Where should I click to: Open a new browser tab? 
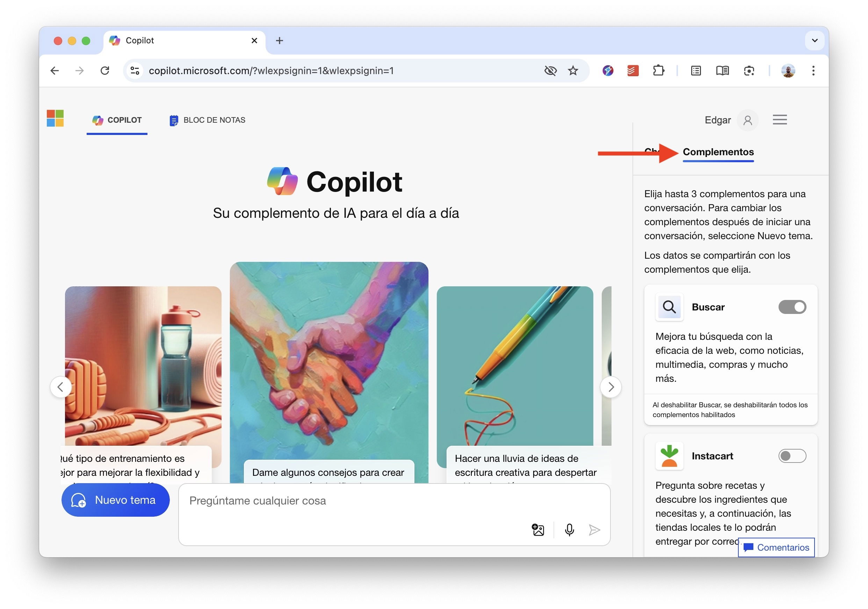280,41
